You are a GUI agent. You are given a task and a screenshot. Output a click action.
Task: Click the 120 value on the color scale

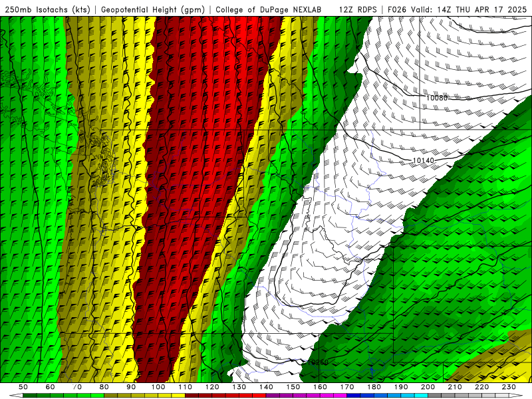click(212, 387)
